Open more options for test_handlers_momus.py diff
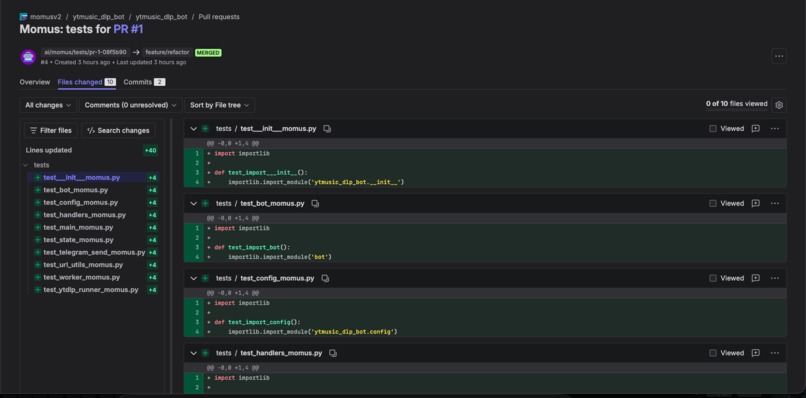Screen dimensions: 806x398 point(775,353)
